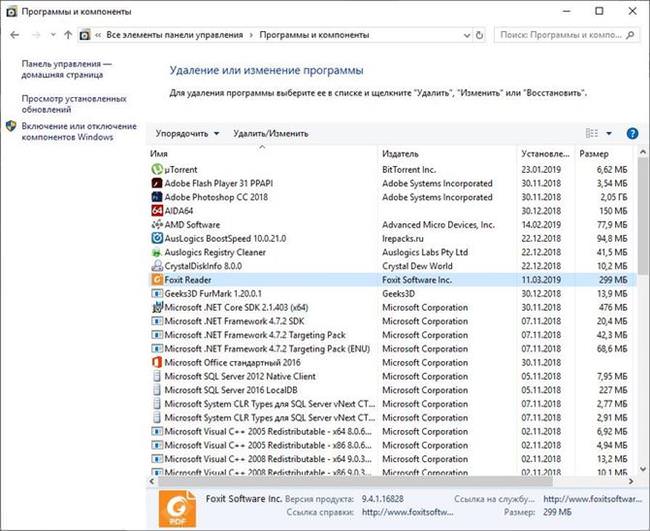Click the Все элементы панели управления breadcrumb
The height and width of the screenshot is (531, 650).
pyautogui.click(x=175, y=35)
